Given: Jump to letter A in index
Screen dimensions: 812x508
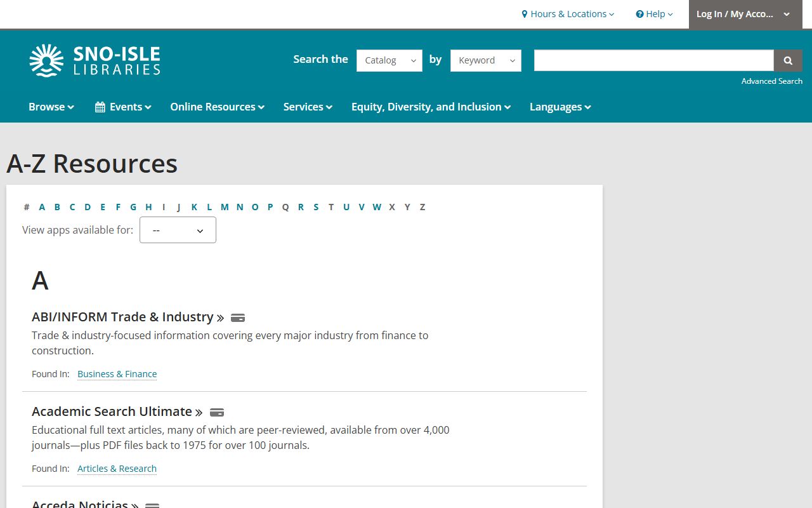Looking at the screenshot, I should [x=42, y=207].
